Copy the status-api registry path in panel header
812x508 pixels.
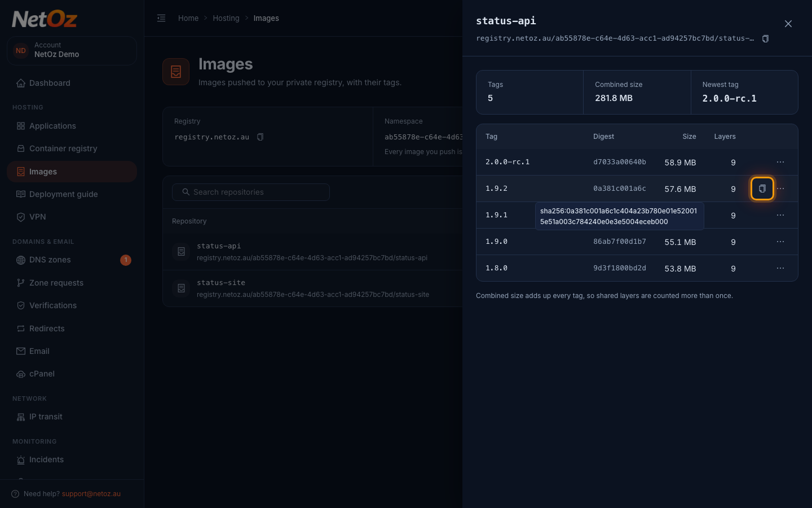click(x=765, y=38)
